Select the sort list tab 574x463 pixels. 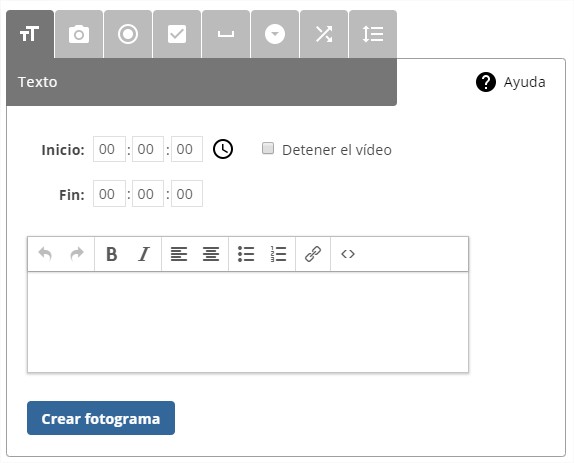pos(373,34)
